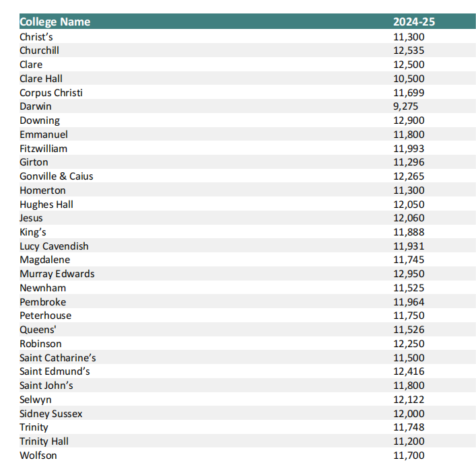The width and height of the screenshot is (476, 475).
Task: Select the value 11,526
Action: pos(409,330)
